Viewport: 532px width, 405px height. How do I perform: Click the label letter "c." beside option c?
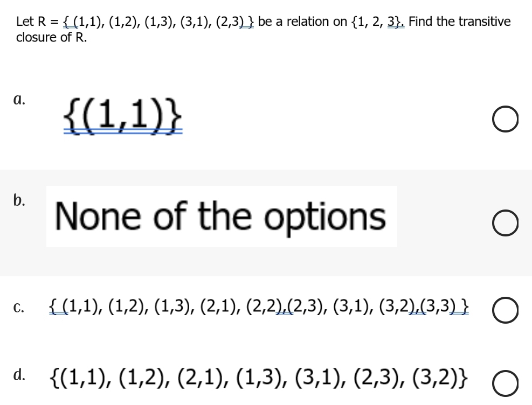[x=18, y=307]
